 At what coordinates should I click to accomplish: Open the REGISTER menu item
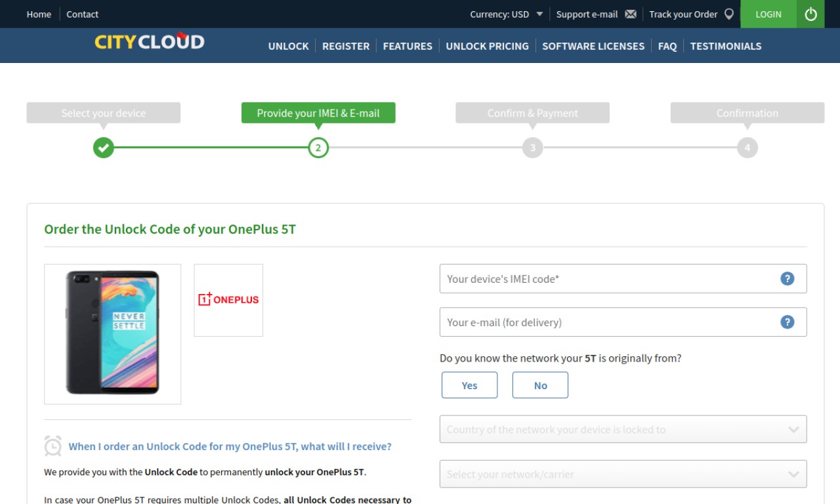[x=346, y=46]
